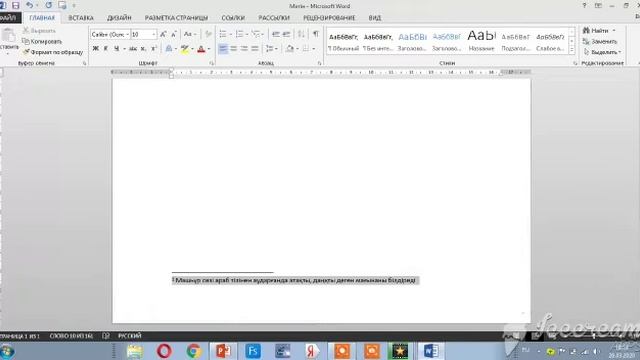Switch to the РАССЫЛКИ tab
Image resolution: width=640 pixels, height=360 pixels.
coord(274,18)
